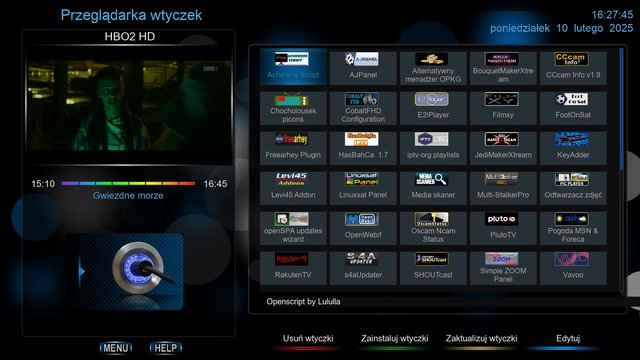Click the HELP button
Image resolution: width=640 pixels, height=360 pixels.
pyautogui.click(x=166, y=348)
